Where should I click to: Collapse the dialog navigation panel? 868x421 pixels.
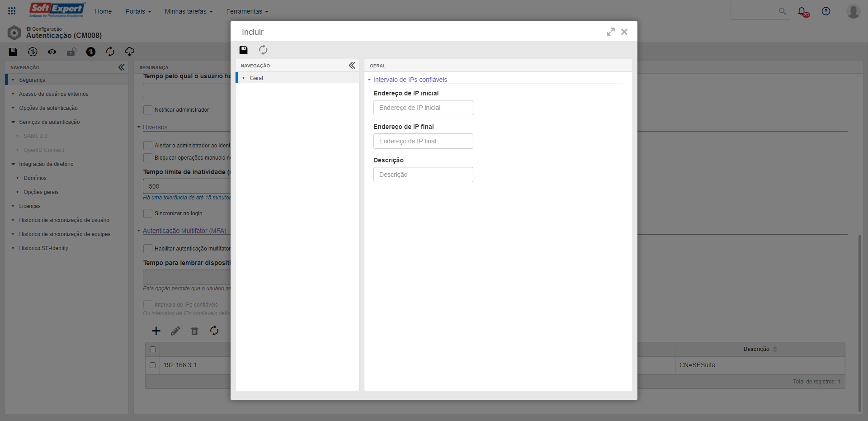click(352, 66)
